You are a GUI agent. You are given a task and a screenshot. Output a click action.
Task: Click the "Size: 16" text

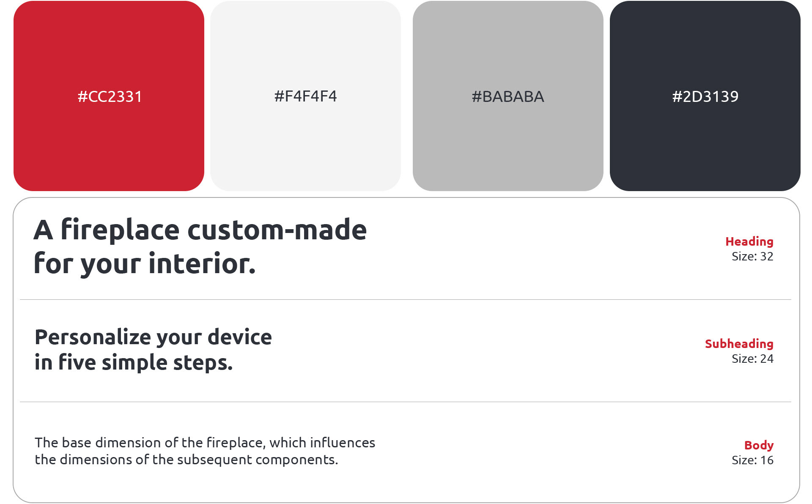(x=752, y=460)
